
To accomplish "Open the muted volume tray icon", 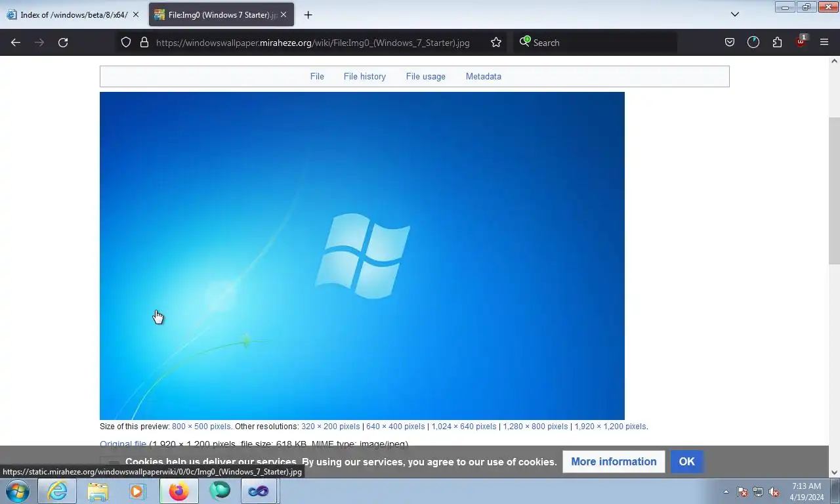I will click(774, 492).
